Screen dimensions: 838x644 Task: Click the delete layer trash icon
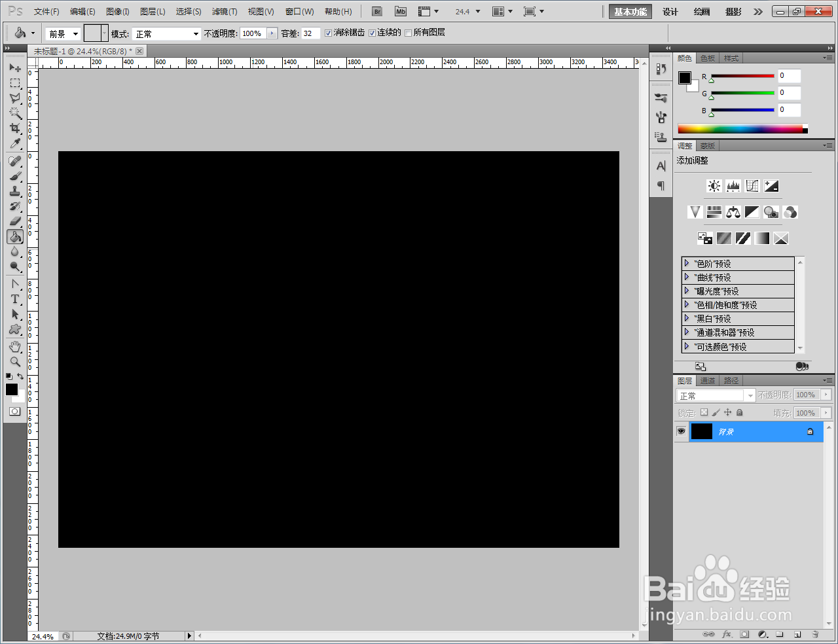point(815,634)
